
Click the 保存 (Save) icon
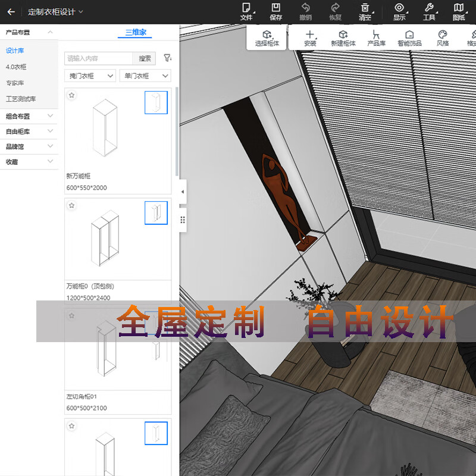click(x=276, y=8)
